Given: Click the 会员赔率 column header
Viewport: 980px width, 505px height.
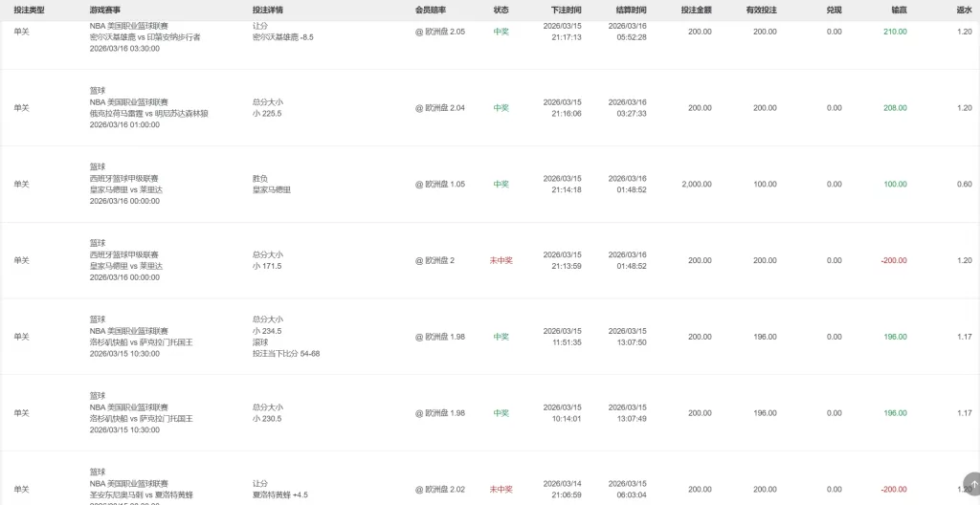Looking at the screenshot, I should [x=431, y=10].
